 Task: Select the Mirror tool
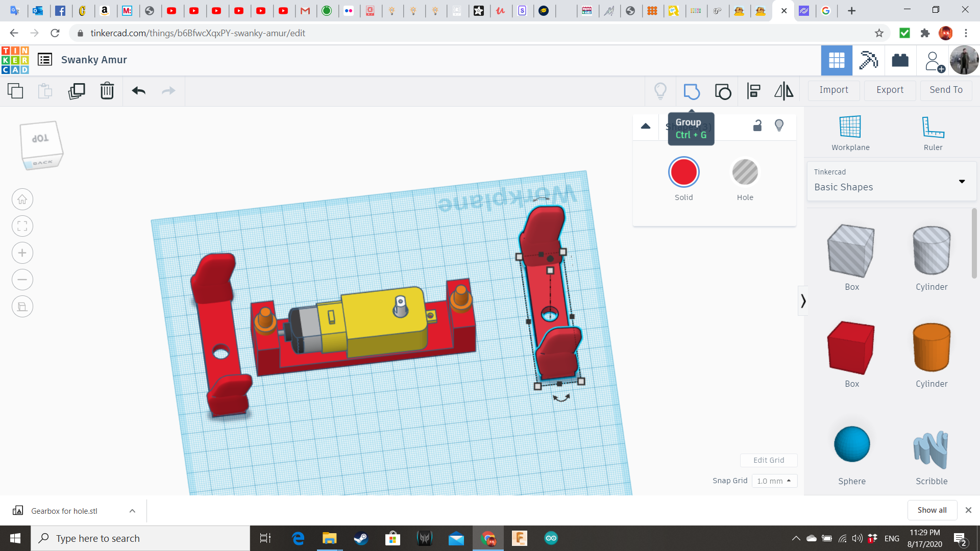pyautogui.click(x=783, y=91)
